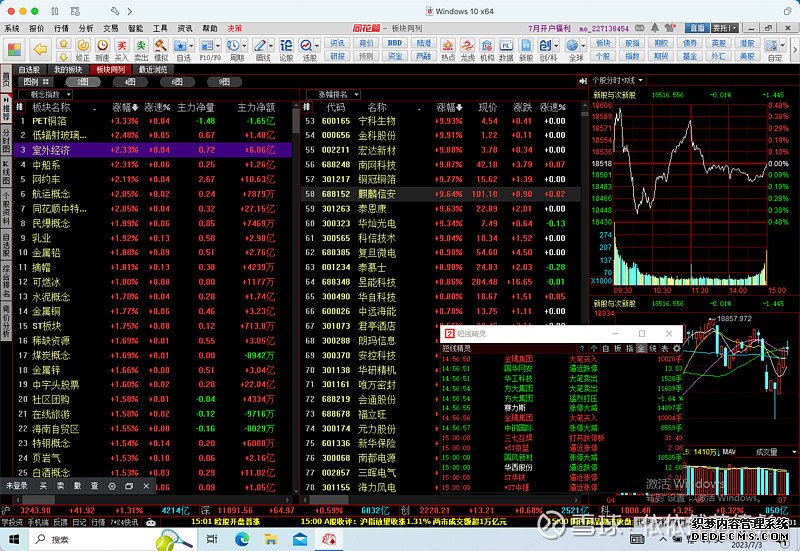
Task: Expand the toolbar overflow chevron at right
Action: click(794, 49)
